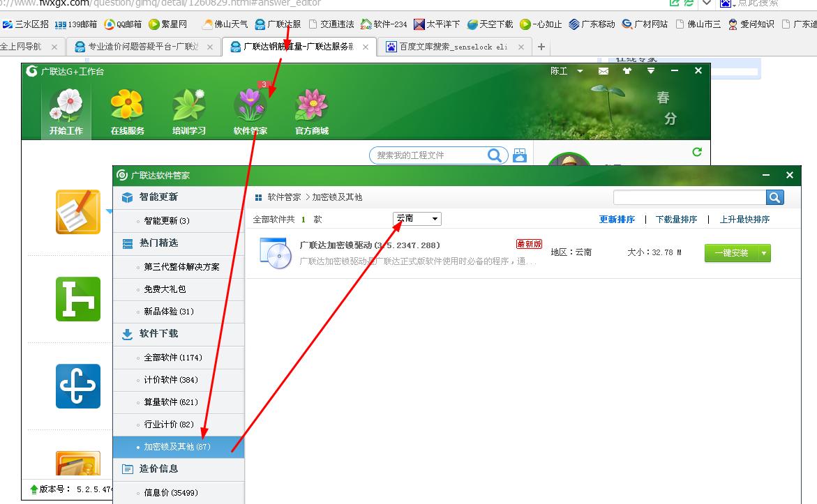Switch to 专业造价问题答疑平台 browser tab
The width and height of the screenshot is (817, 504).
pos(144,47)
